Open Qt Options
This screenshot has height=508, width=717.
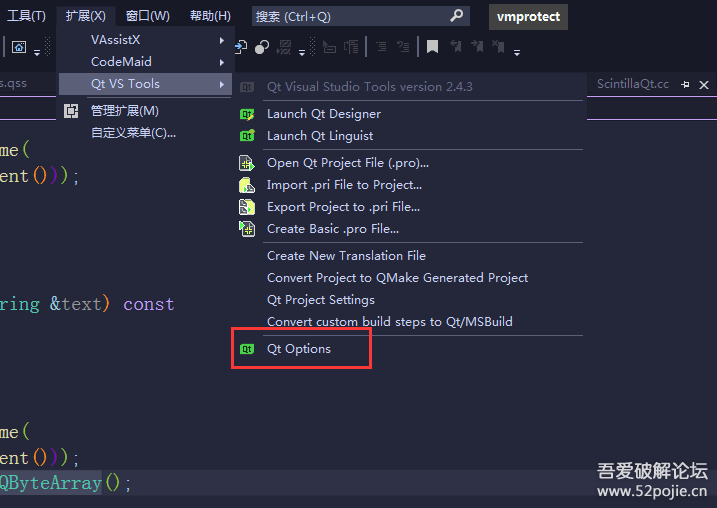[299, 349]
